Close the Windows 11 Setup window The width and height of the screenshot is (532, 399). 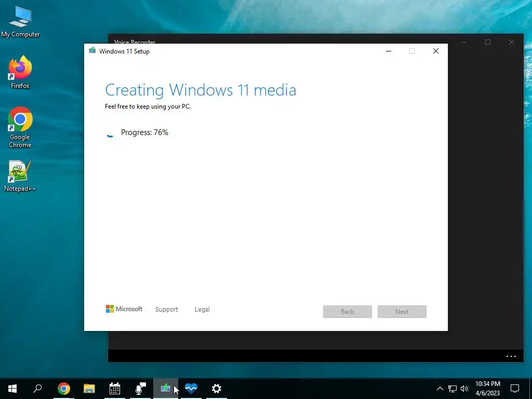pos(436,51)
